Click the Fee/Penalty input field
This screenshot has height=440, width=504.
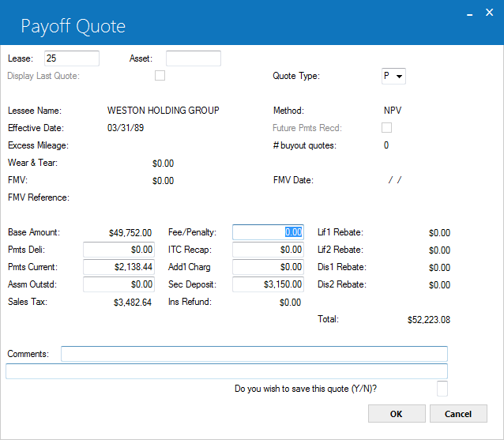point(268,232)
